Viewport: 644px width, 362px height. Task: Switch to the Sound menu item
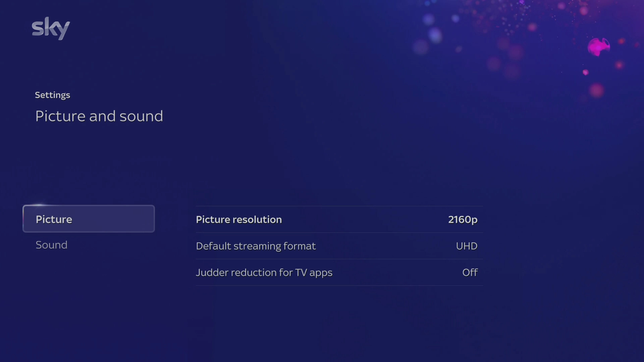pos(51,245)
